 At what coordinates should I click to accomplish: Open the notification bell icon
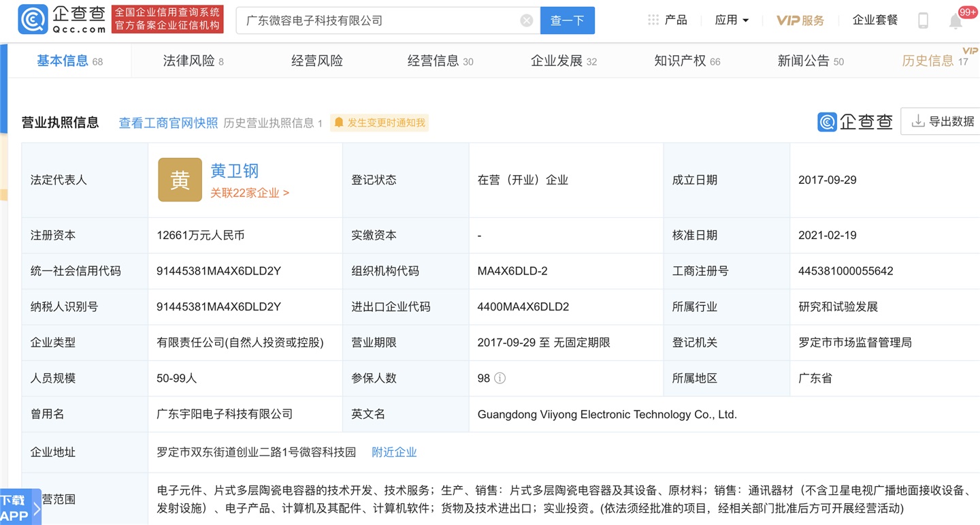(955, 22)
